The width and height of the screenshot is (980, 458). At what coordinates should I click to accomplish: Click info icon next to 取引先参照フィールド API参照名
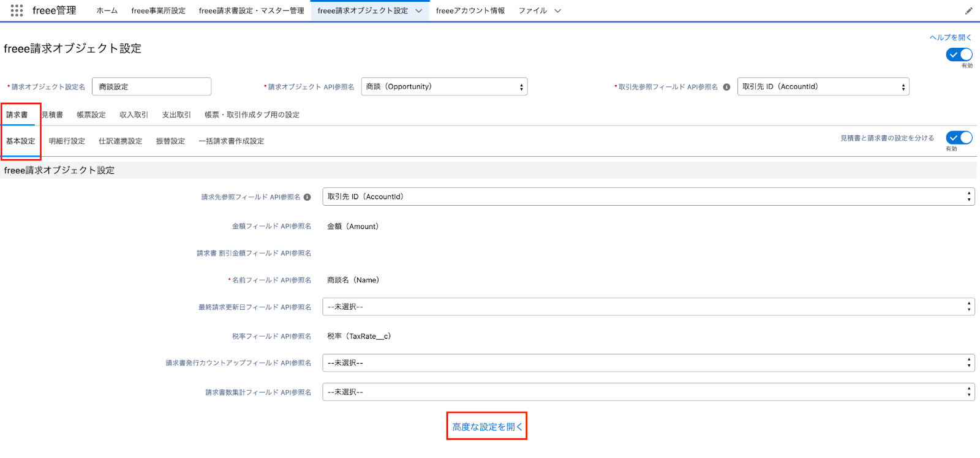pos(726,87)
